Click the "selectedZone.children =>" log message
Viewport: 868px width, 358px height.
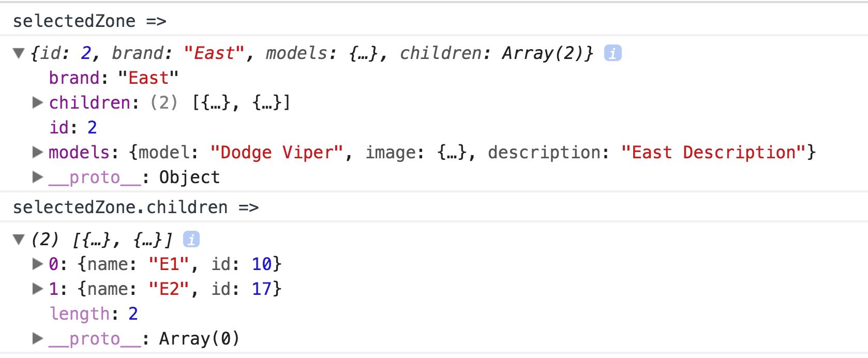[x=136, y=207]
